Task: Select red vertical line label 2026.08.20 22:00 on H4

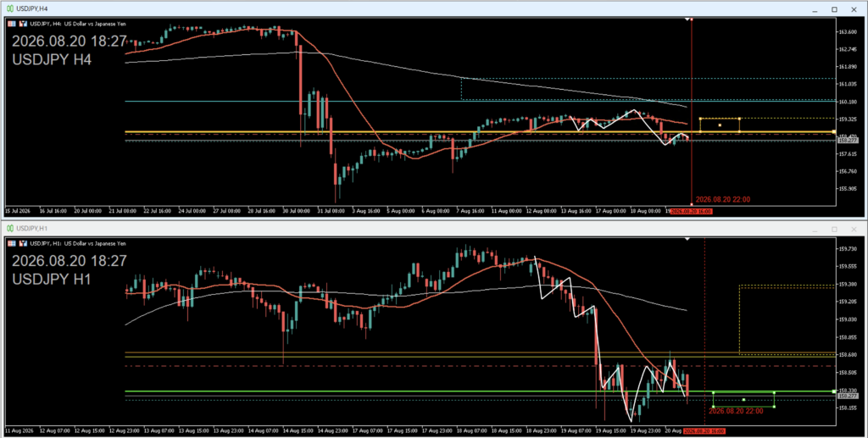Action: (x=723, y=200)
